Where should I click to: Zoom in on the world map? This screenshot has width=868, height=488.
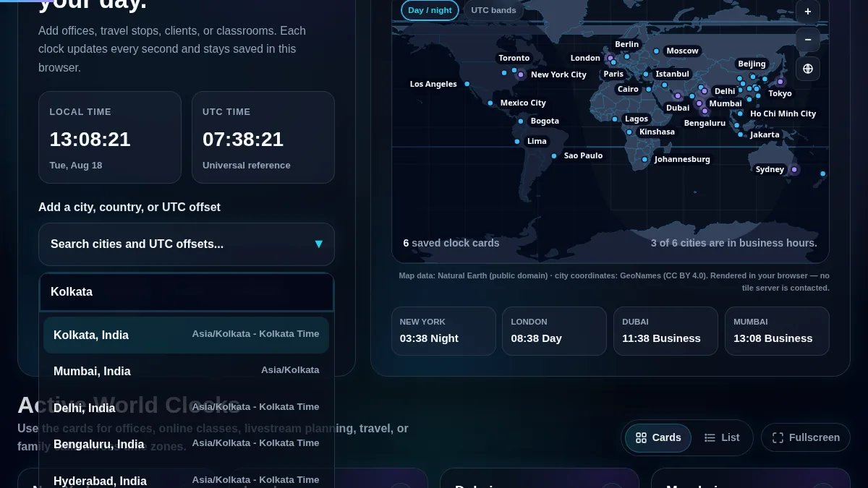[808, 11]
